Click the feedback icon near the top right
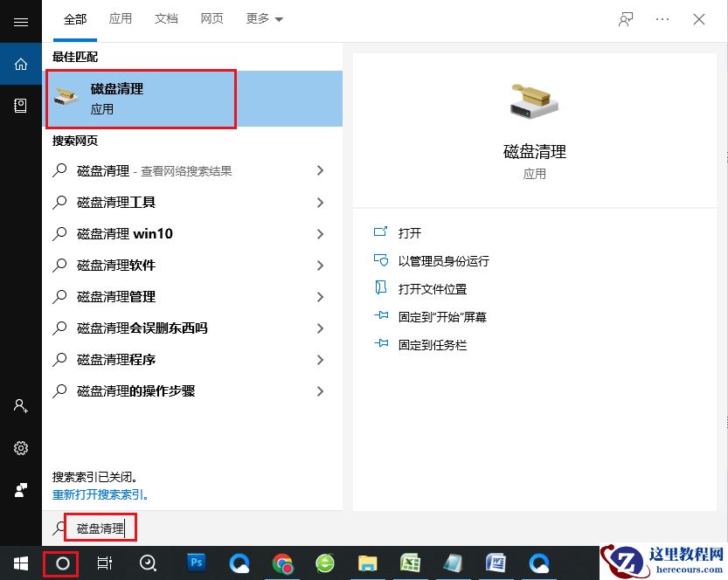Screen dimensions: 728x580 point(626,19)
